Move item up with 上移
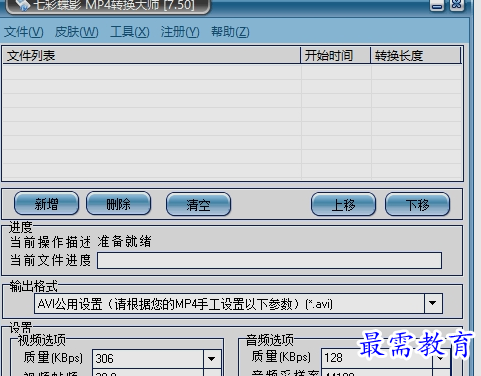Screen dimensions: 481x376 pos(343,204)
